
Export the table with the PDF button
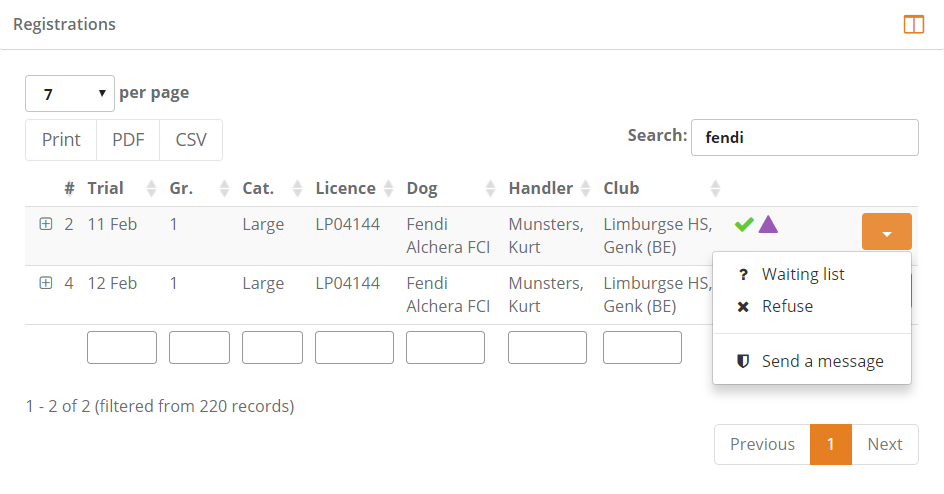click(128, 140)
